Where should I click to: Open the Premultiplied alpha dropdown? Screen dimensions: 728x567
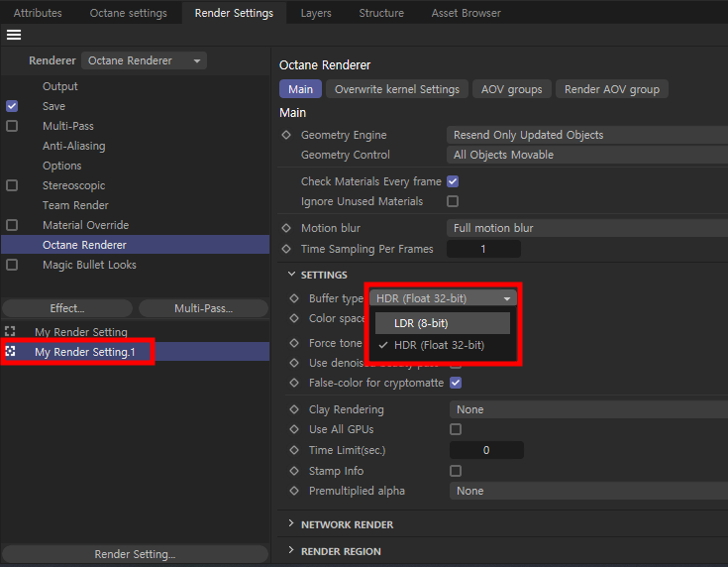click(588, 491)
